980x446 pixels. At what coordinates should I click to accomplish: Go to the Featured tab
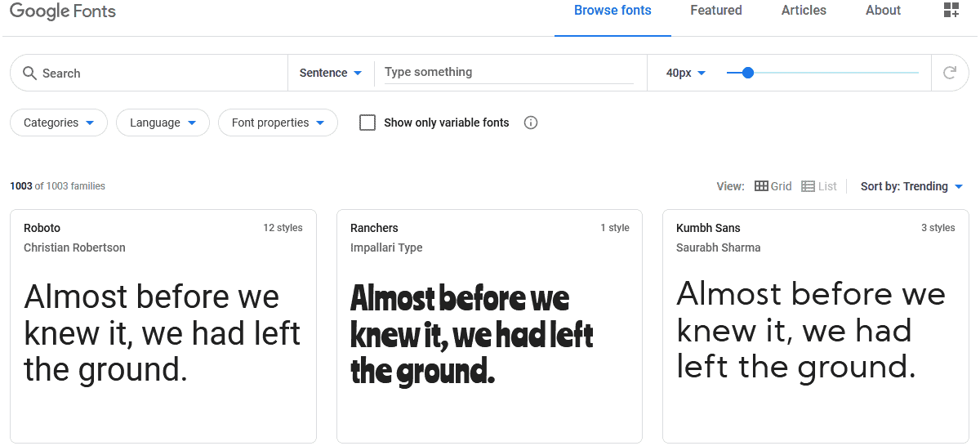[x=716, y=11]
